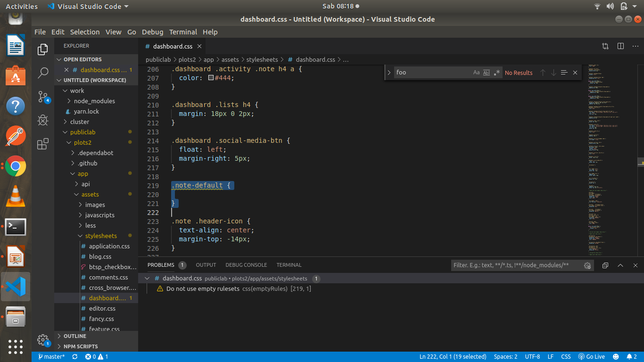Image resolution: width=644 pixels, height=362 pixels.
Task: Open the Terminal from the dock
Action: [16, 227]
